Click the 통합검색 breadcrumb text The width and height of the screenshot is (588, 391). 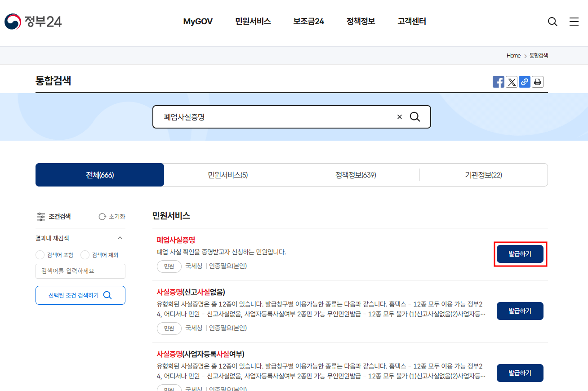(x=539, y=56)
